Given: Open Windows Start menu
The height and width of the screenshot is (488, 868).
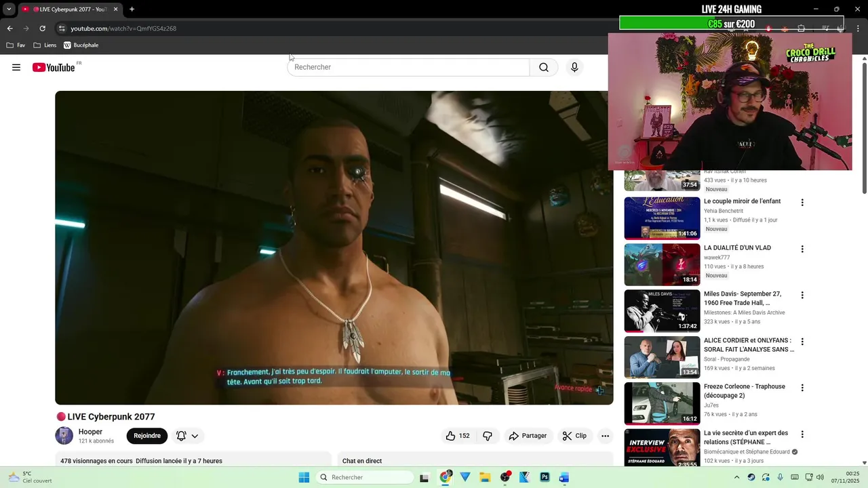Looking at the screenshot, I should [x=304, y=477].
